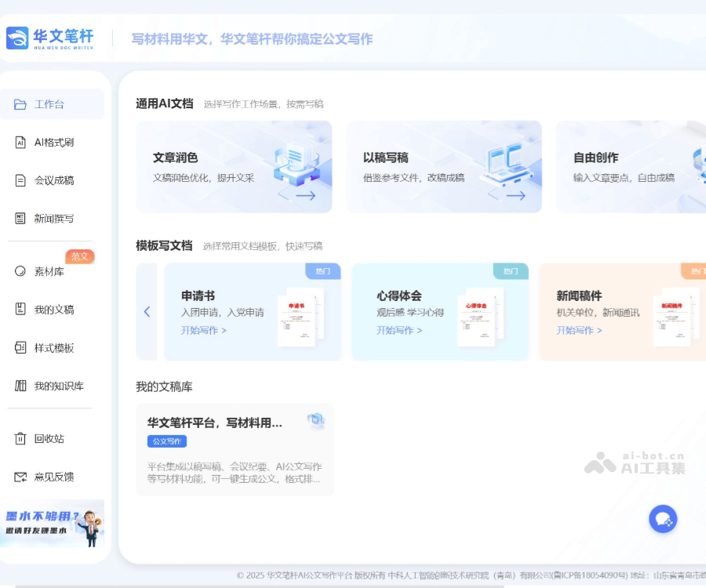Open 回收站 using its trash icon
This screenshot has height=588, width=706.
(21, 438)
